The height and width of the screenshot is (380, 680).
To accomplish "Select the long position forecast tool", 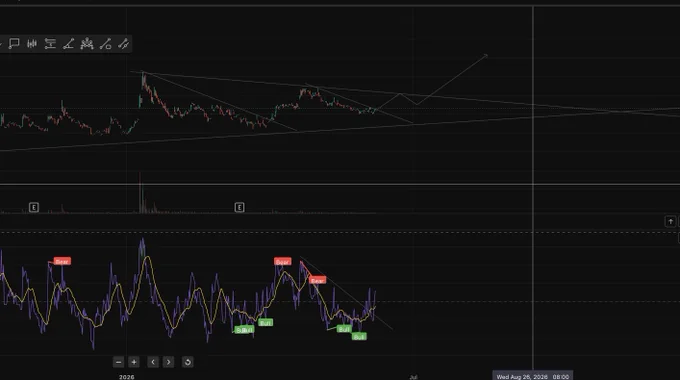I will (x=50, y=43).
